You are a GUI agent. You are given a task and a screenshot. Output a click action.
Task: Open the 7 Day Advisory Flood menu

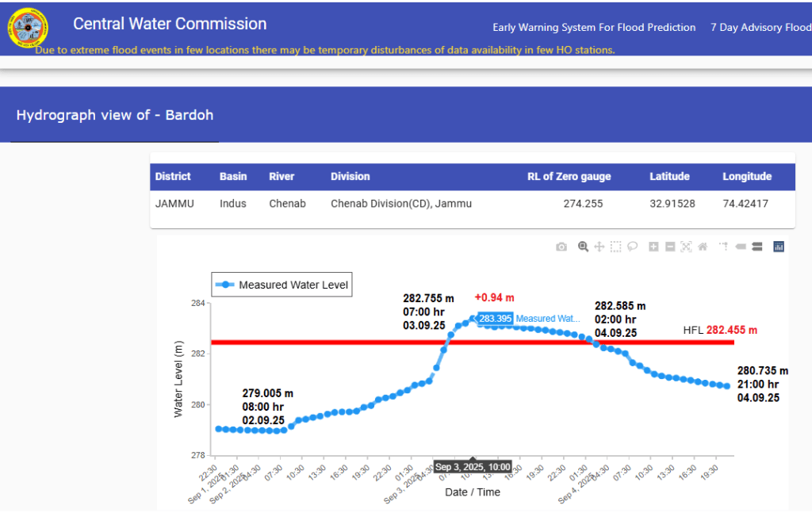point(760,28)
